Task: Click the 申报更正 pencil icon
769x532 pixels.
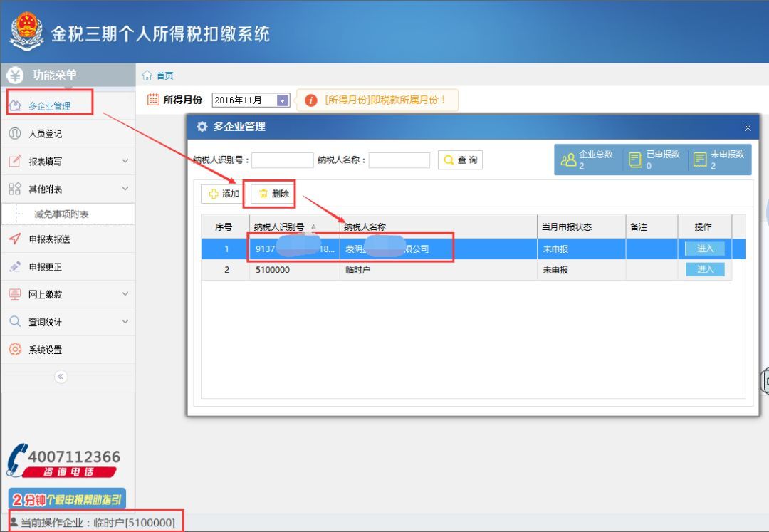Action: coord(15,266)
